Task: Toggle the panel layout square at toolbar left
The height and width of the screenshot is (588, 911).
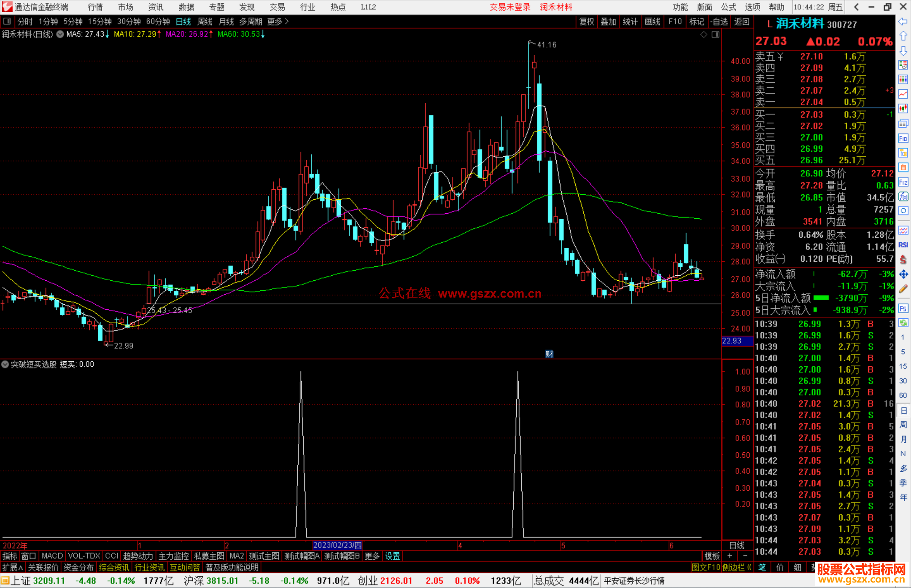Action: [x=7, y=21]
